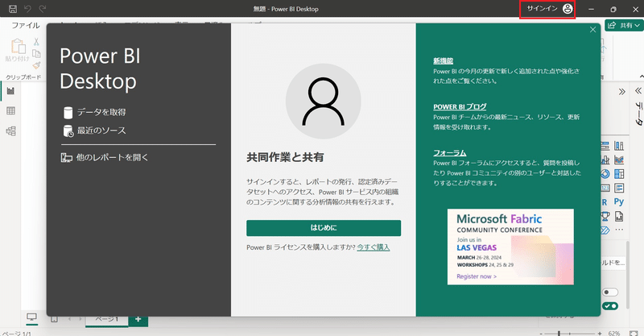Click the zoom slider in status bar
The width and height of the screenshot is (644, 336).
click(570, 333)
